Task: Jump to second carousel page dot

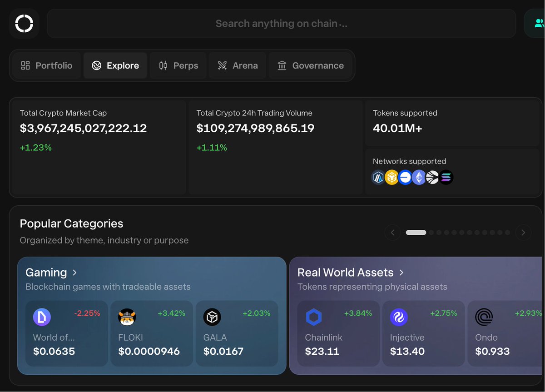Action: (432, 233)
